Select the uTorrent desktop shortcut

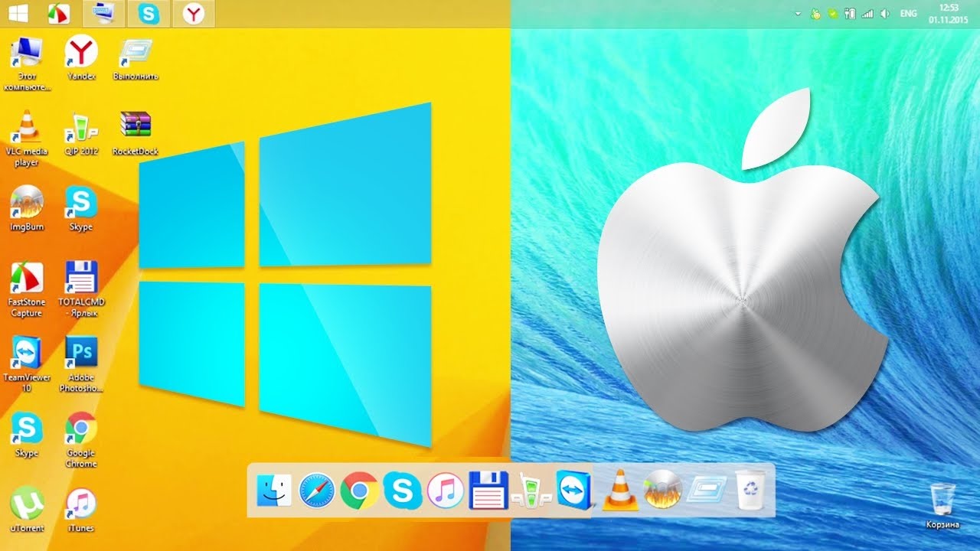point(27,510)
